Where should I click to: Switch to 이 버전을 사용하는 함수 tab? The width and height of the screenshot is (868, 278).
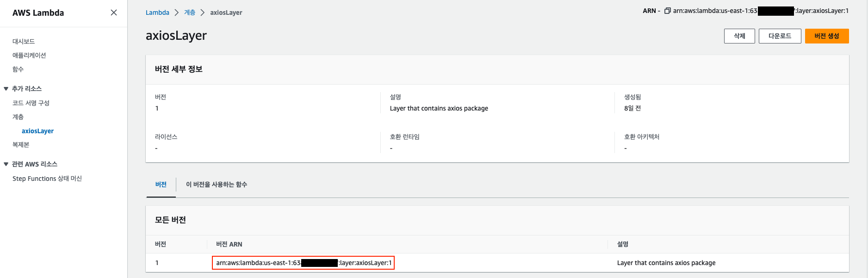(217, 185)
